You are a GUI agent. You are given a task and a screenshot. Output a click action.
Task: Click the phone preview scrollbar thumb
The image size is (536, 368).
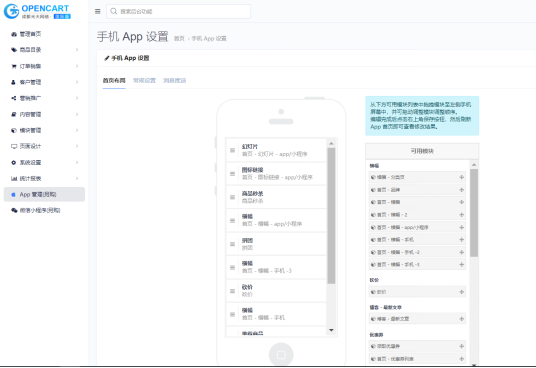(331, 216)
